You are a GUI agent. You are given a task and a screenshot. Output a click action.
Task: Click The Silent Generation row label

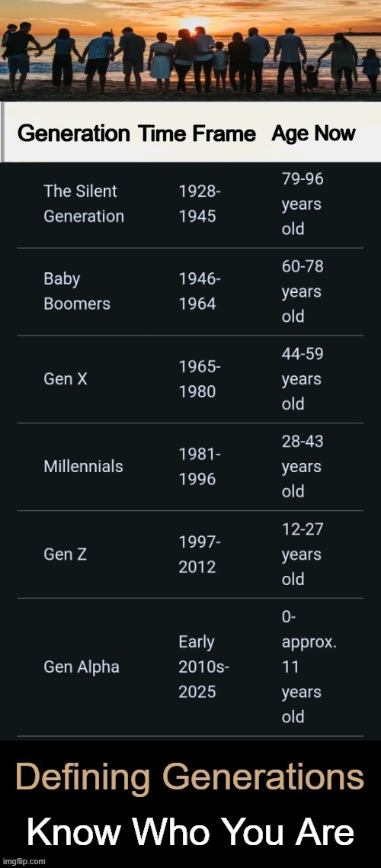tap(84, 204)
